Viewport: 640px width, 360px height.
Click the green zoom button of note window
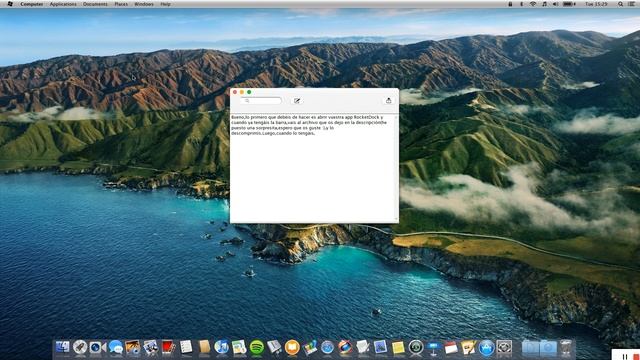[x=249, y=92]
